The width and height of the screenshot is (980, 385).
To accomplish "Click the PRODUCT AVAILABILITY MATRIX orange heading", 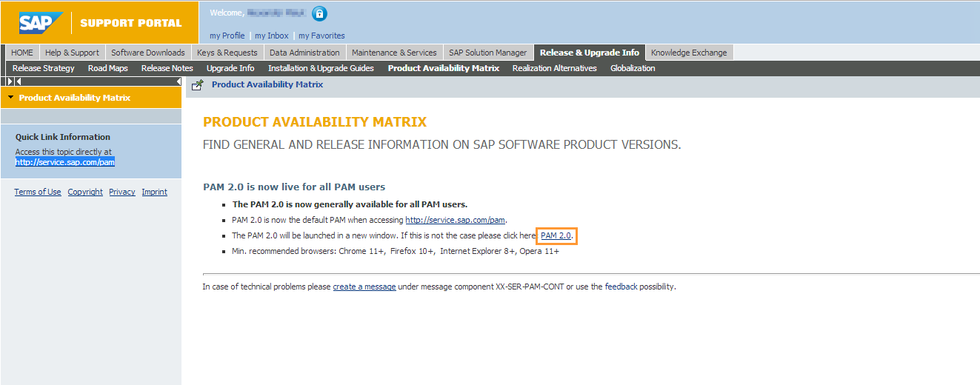I will click(x=315, y=122).
